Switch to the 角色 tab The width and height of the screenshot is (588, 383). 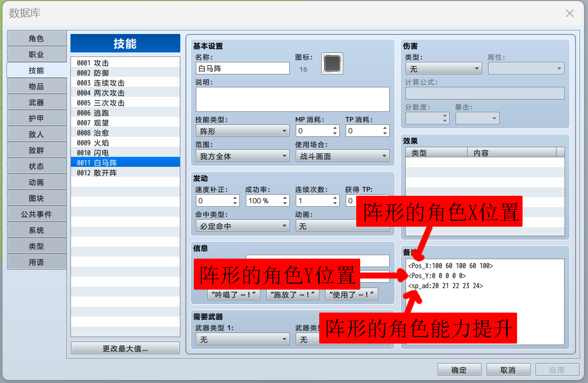coord(37,38)
